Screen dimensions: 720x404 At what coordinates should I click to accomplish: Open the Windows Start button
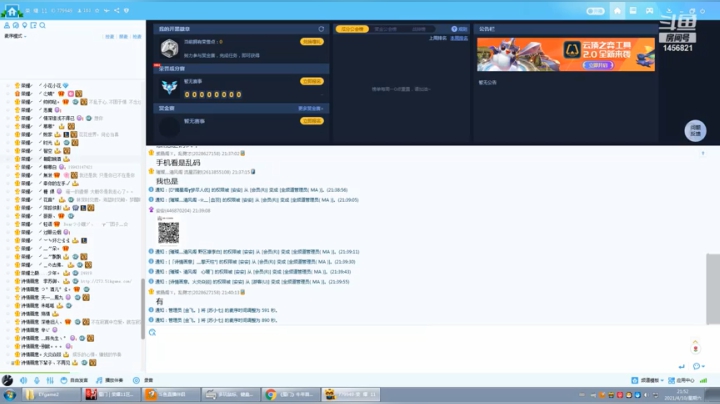(10, 395)
